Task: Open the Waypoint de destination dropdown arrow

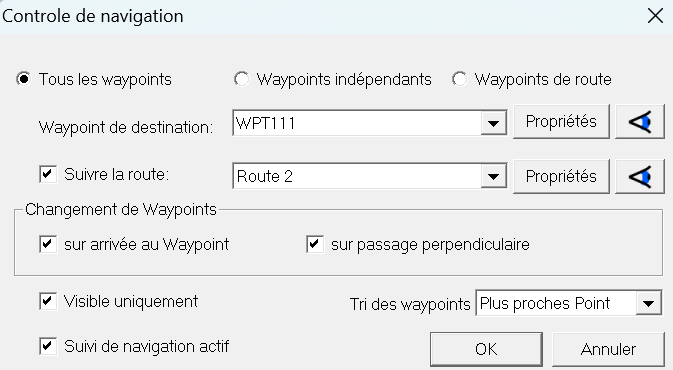Action: click(x=493, y=123)
